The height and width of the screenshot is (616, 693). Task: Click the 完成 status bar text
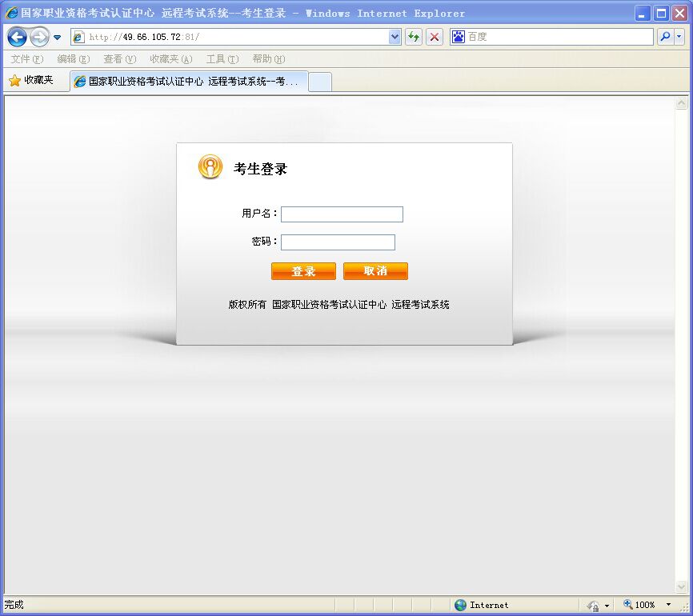(x=14, y=605)
